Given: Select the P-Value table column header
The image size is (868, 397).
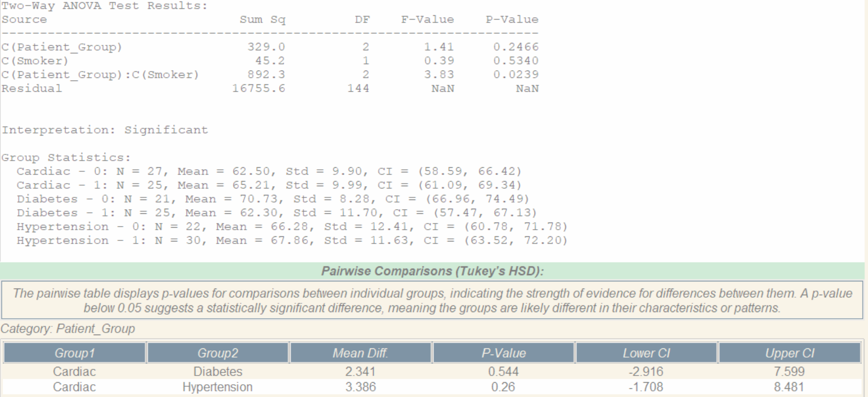Looking at the screenshot, I should coord(503,353).
